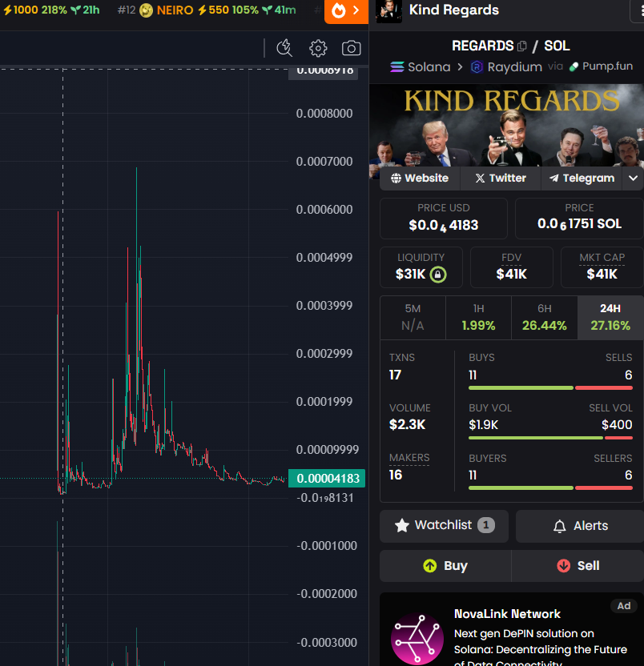Click the PRICE 0.0₆1751 SOL box
644x666 pixels.
click(x=579, y=219)
